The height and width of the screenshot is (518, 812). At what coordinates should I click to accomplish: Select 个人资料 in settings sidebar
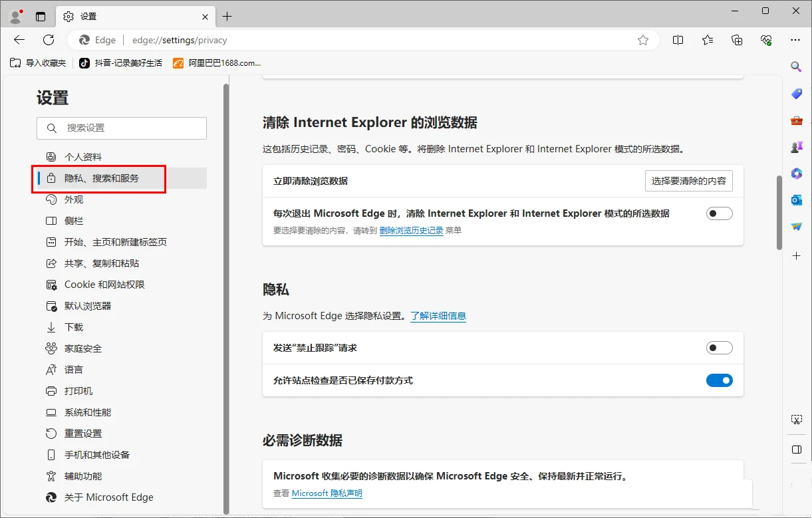[x=122, y=157]
